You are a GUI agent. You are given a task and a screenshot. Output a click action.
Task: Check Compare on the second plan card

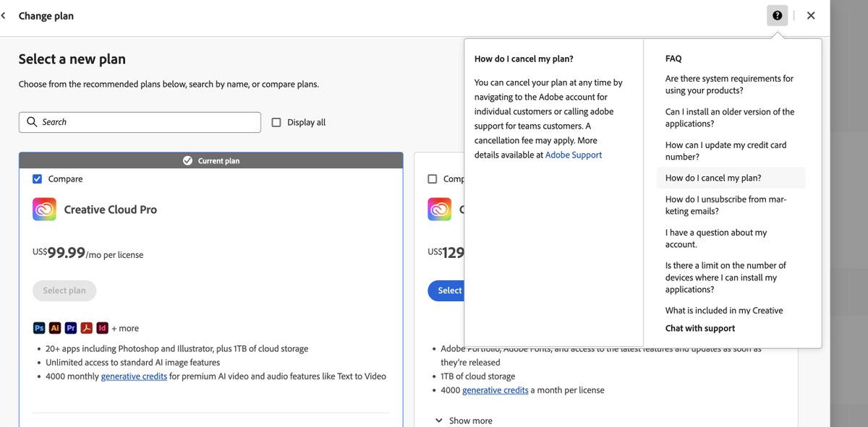tap(433, 178)
